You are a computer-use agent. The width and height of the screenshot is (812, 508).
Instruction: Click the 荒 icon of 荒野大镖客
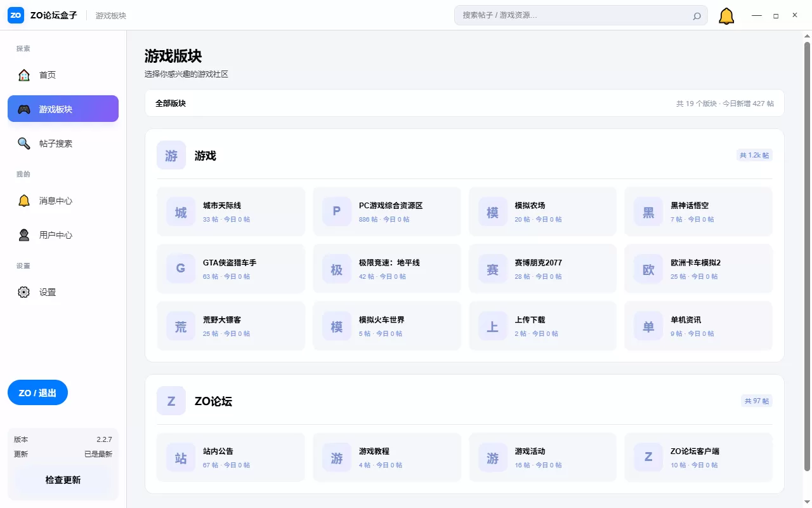181,326
